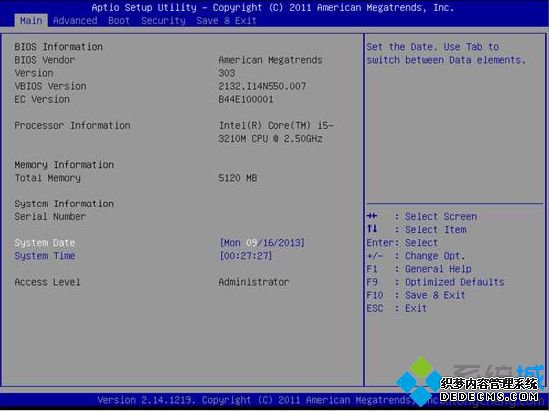
Task: Click the left-right arrows Select Screen icon
Action: click(x=372, y=216)
